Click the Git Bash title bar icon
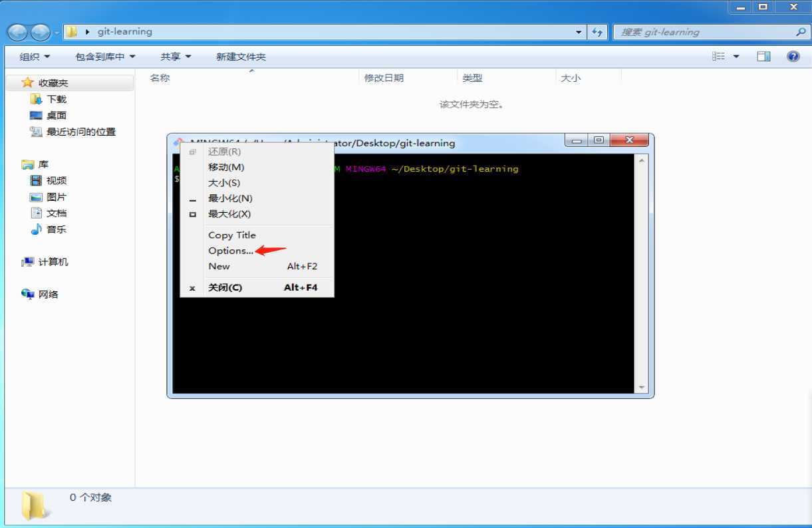Screen dimensions: 812x528 178,143
